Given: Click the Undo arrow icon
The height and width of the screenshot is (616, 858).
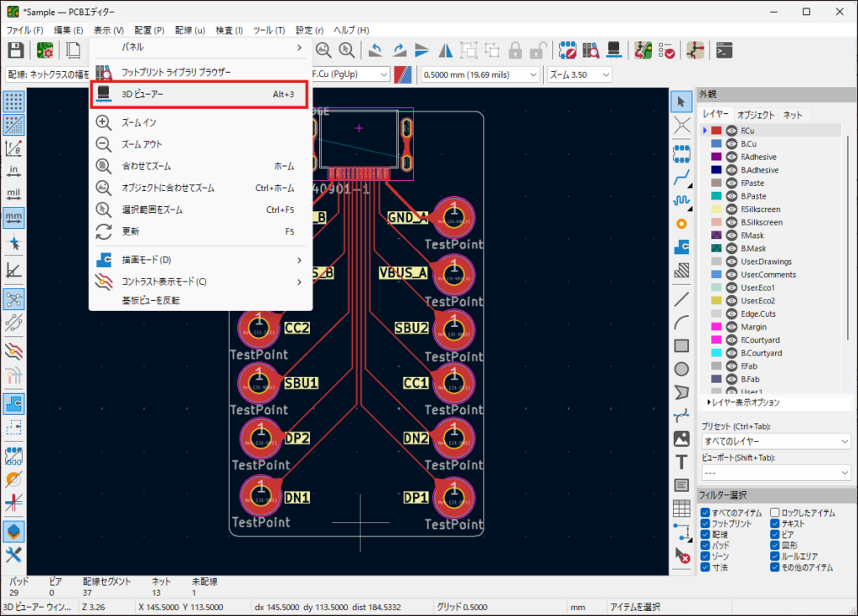Looking at the screenshot, I should point(376,49).
